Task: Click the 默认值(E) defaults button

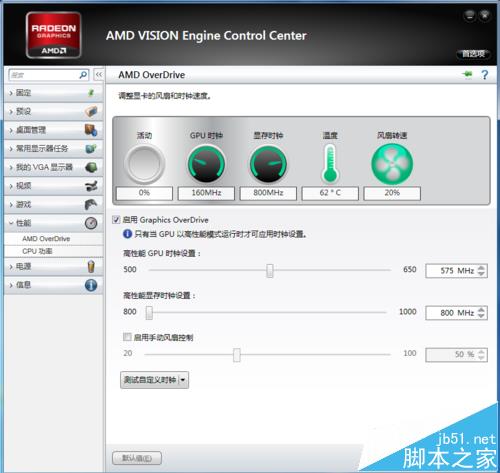Action: tap(137, 458)
